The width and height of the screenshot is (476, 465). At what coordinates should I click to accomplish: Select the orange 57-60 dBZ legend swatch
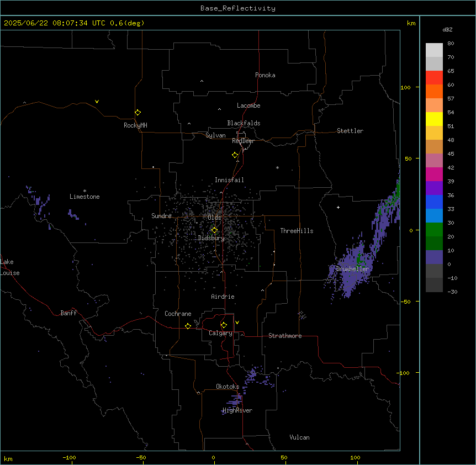point(434,91)
